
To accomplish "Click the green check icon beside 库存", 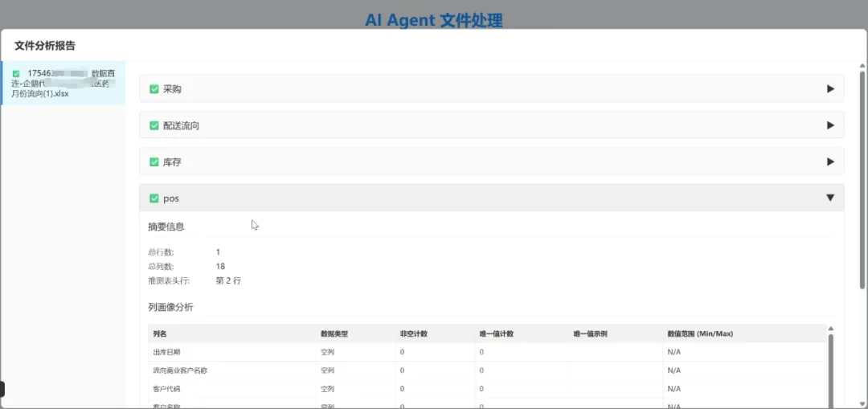I will pyautogui.click(x=154, y=162).
